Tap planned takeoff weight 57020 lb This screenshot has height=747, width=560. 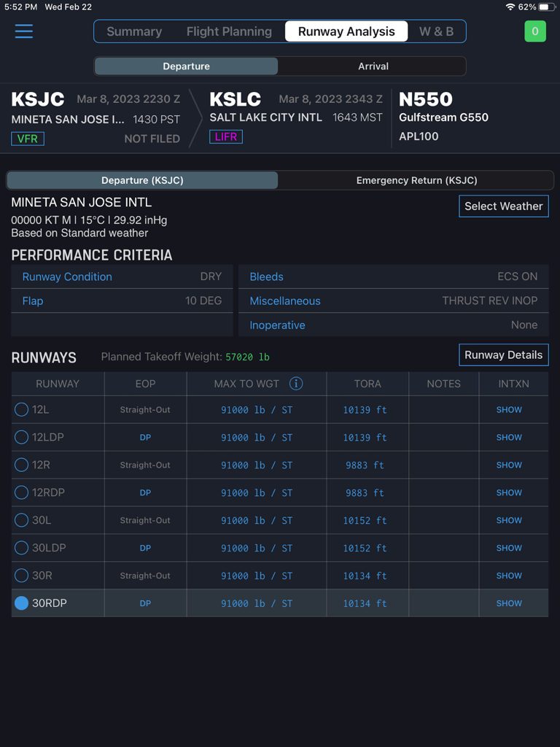[248, 357]
